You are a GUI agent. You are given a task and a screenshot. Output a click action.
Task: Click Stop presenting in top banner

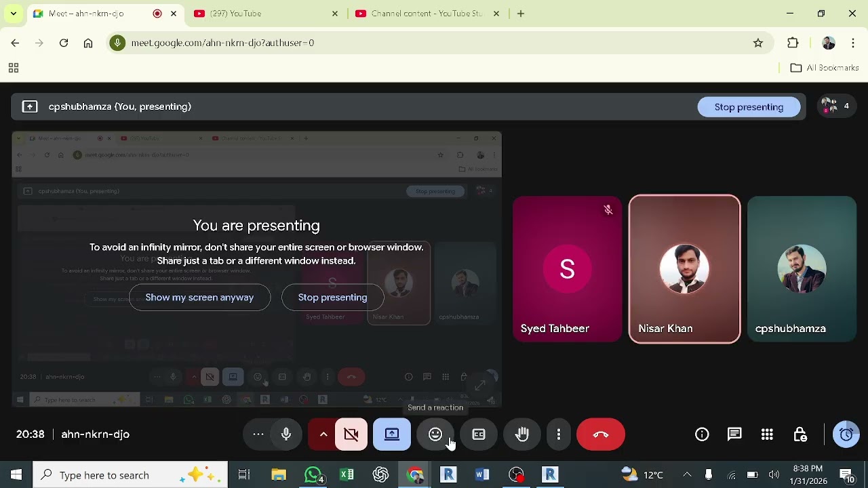point(749,107)
